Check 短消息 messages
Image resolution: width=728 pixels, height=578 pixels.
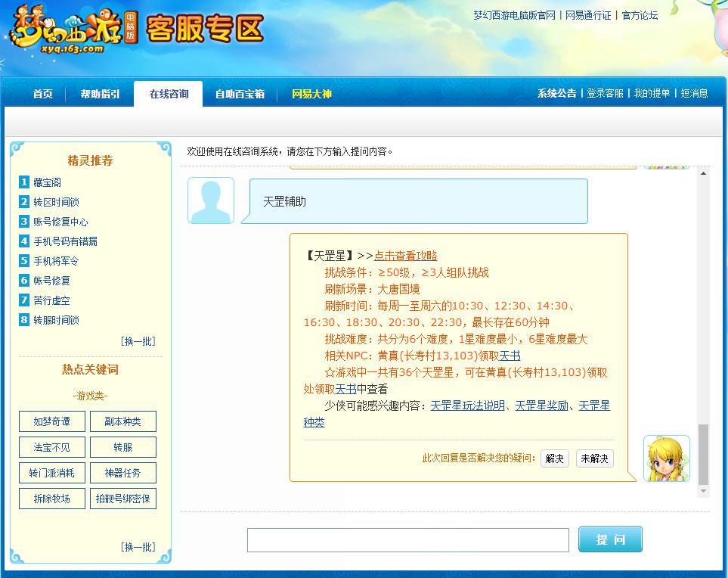point(695,95)
